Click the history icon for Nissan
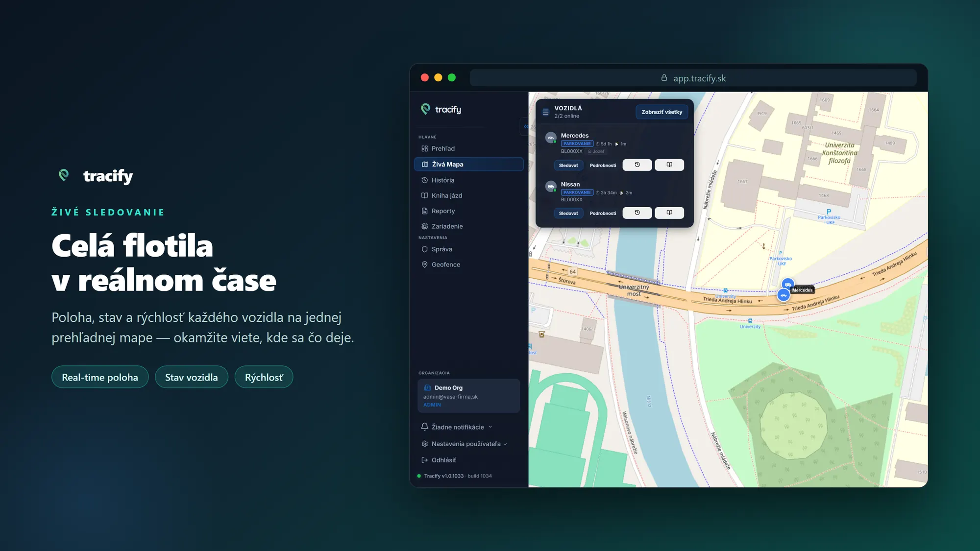 [637, 213]
